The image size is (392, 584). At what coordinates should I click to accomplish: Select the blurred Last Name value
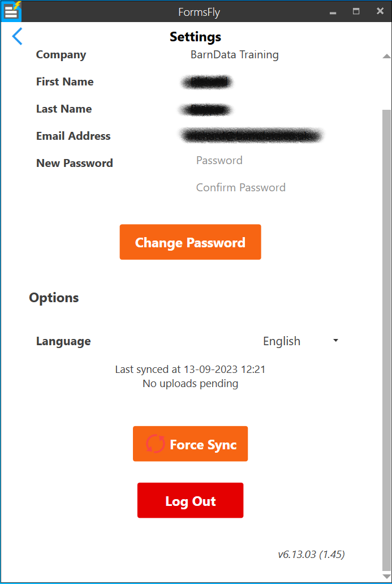point(205,109)
